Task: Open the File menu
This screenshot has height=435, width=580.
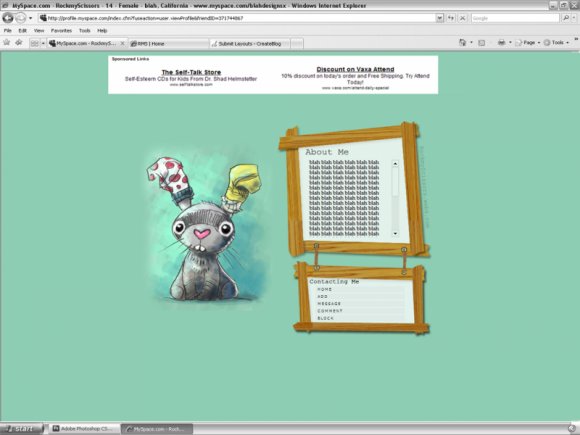Action: (x=7, y=31)
